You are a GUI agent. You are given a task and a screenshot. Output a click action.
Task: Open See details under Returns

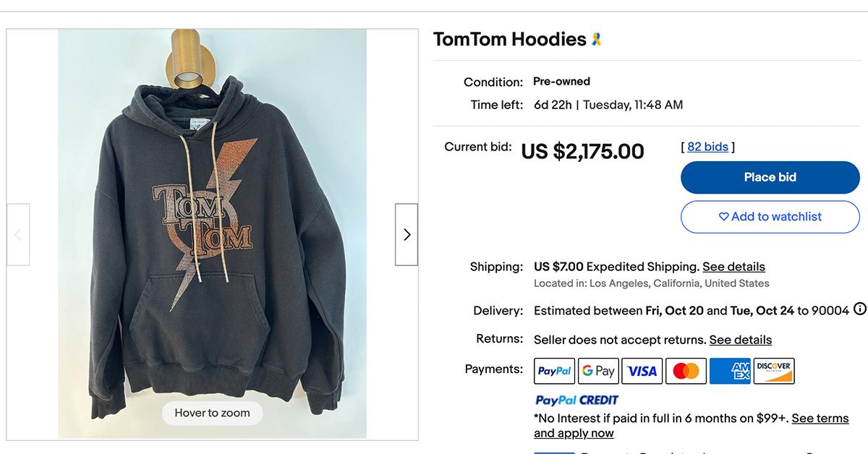pyautogui.click(x=740, y=339)
